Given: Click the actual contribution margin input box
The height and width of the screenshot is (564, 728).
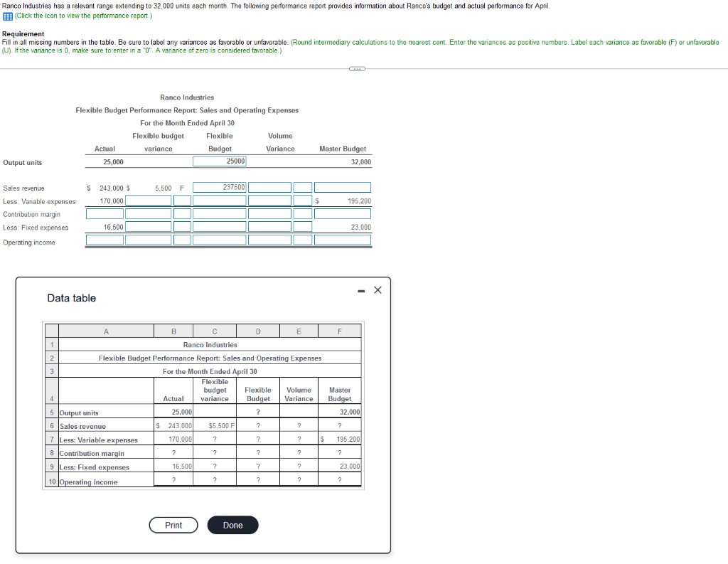Looking at the screenshot, I should (x=105, y=213).
